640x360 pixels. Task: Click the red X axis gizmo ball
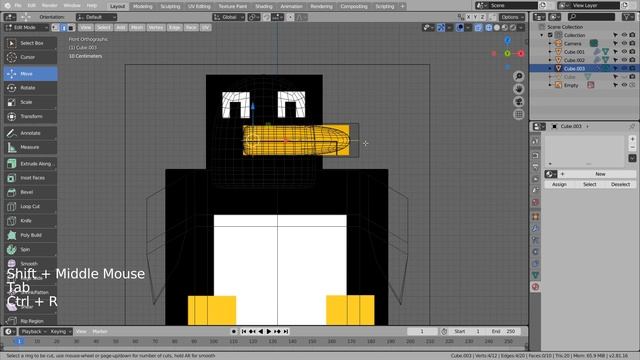pos(521,53)
